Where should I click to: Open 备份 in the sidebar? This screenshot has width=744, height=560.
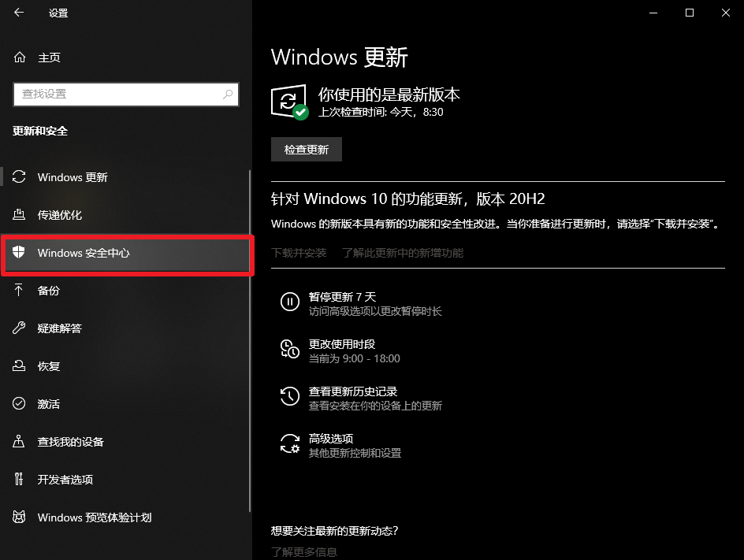click(x=49, y=291)
